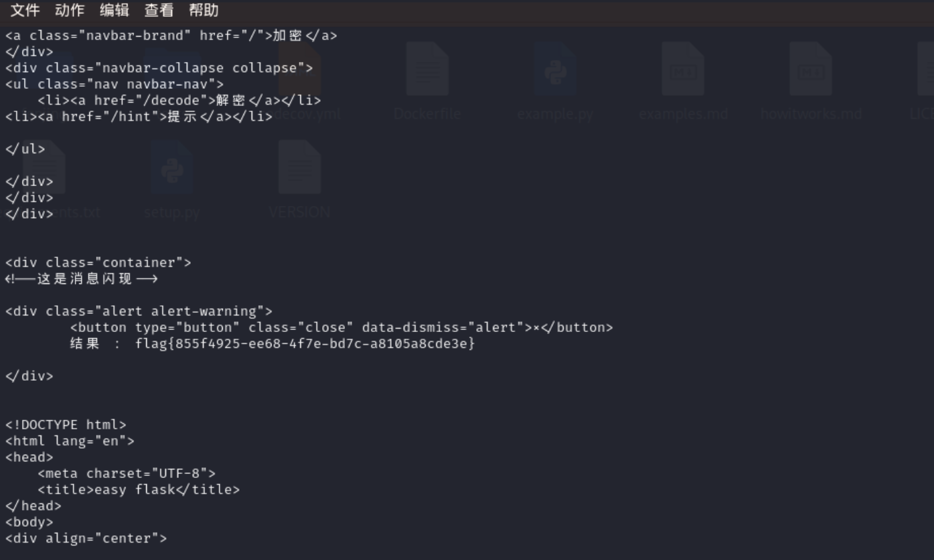934x560 pixels.
Task: Click the <!DOCTYPE html> line
Action: [65, 425]
